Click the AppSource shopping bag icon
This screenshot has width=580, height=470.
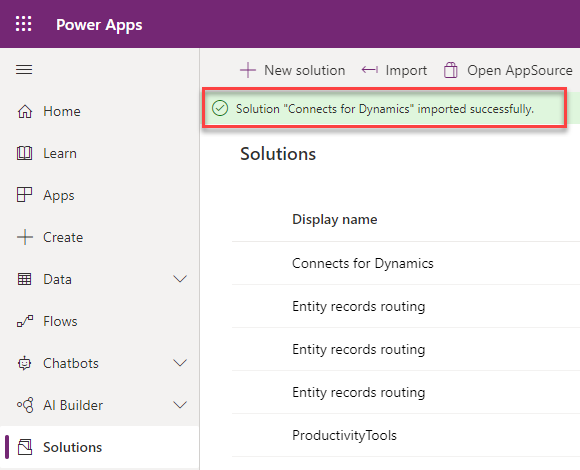click(x=451, y=70)
